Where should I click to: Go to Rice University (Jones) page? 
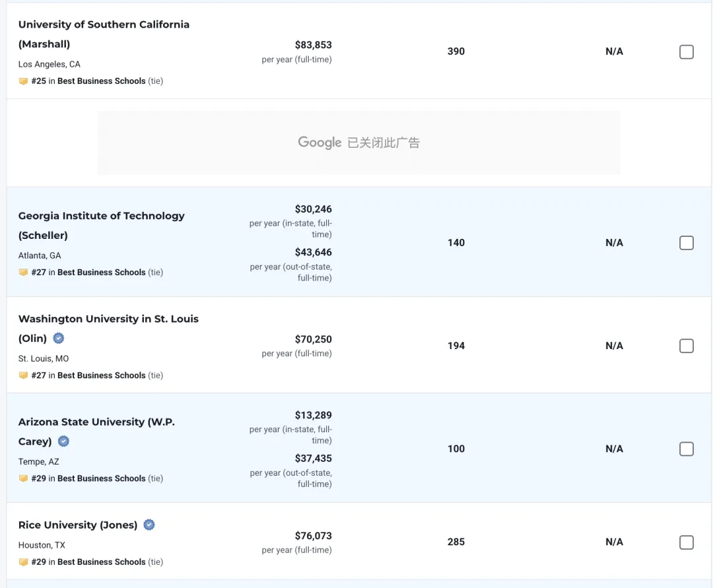[78, 525]
